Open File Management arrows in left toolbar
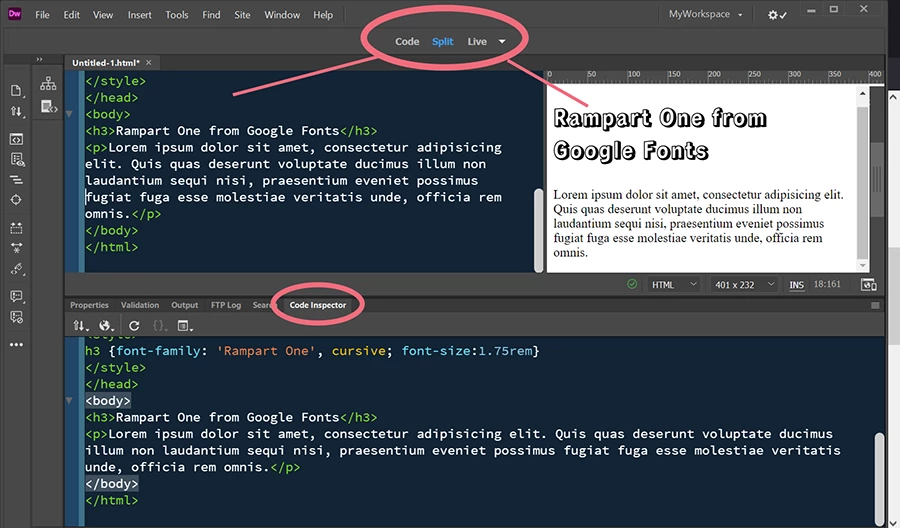 click(x=17, y=111)
